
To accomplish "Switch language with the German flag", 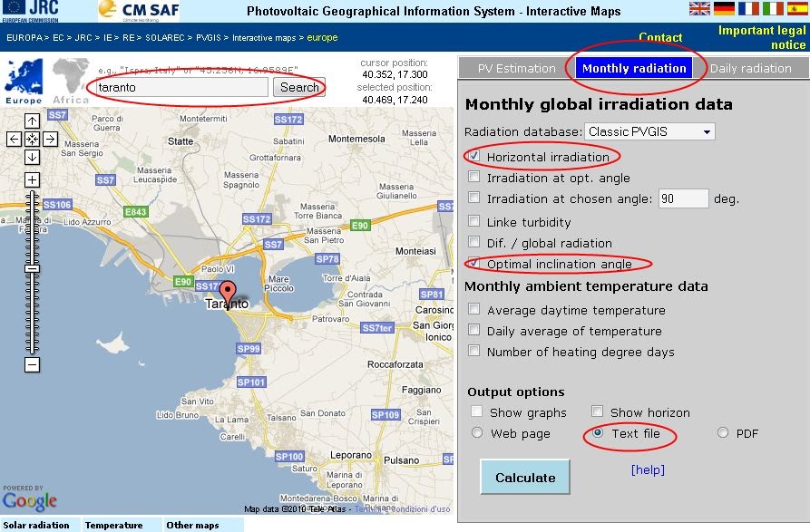I will 724,8.
